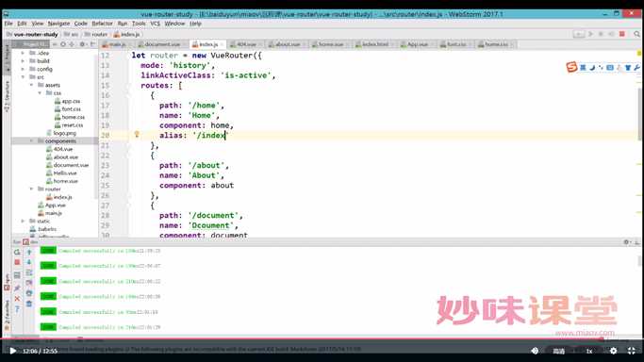Click the Sogou input method S icon
The height and width of the screenshot is (362, 644).
click(x=571, y=67)
